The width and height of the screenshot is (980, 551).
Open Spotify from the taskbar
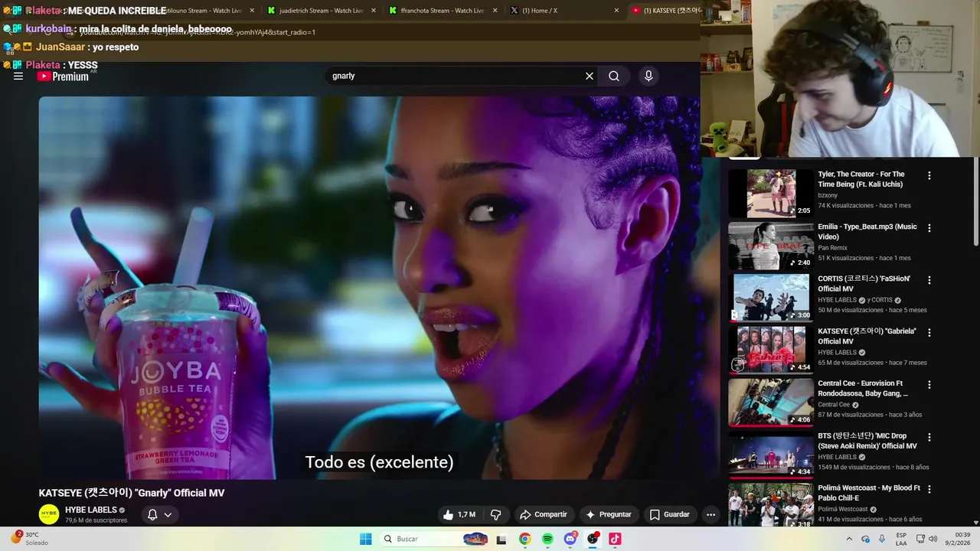coord(547,539)
